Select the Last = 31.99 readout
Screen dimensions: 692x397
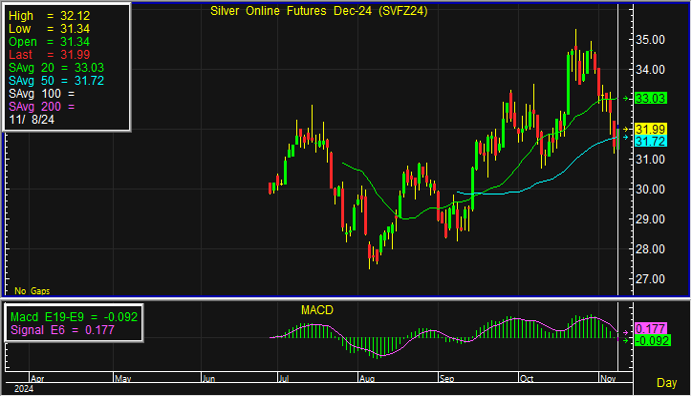click(x=49, y=55)
